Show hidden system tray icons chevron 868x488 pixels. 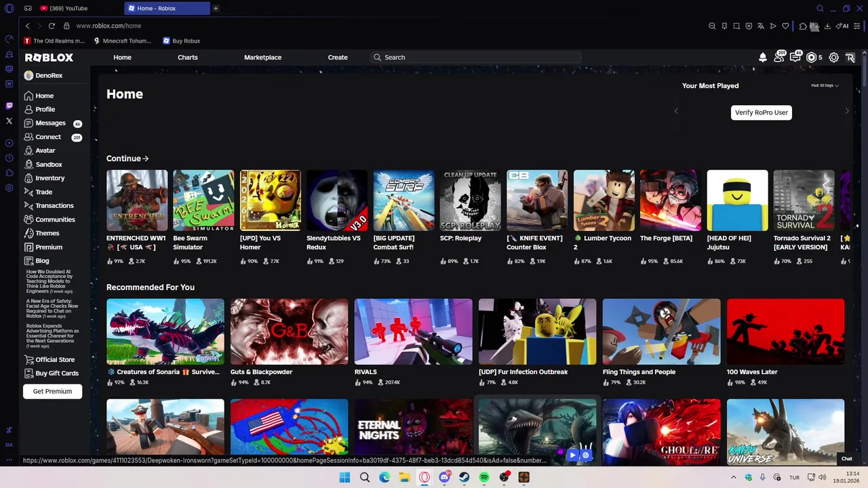pos(733,477)
